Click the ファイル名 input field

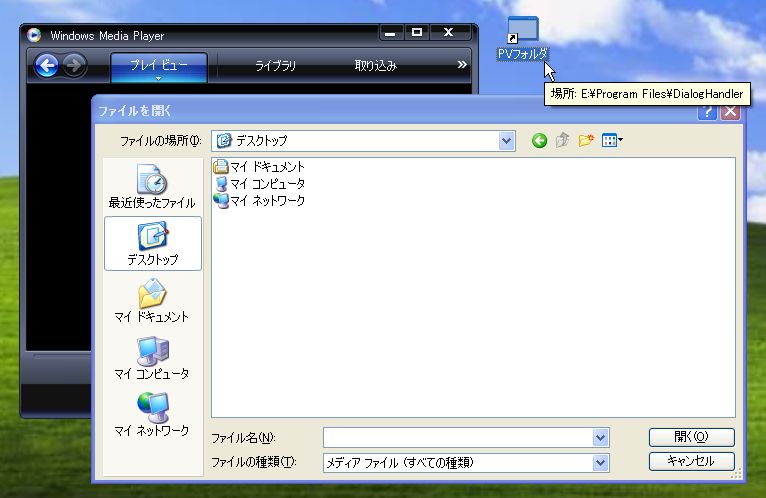(458, 437)
